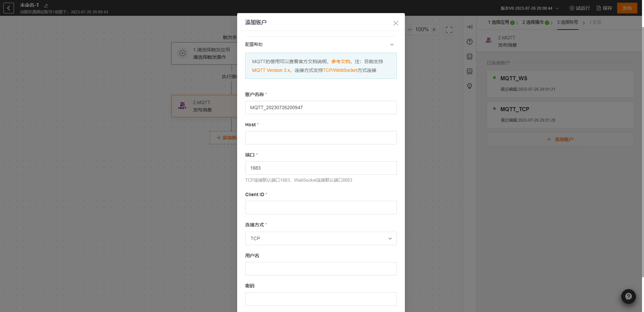Switch to 4 配置 step
This screenshot has height=312, width=644.
[x=595, y=23]
